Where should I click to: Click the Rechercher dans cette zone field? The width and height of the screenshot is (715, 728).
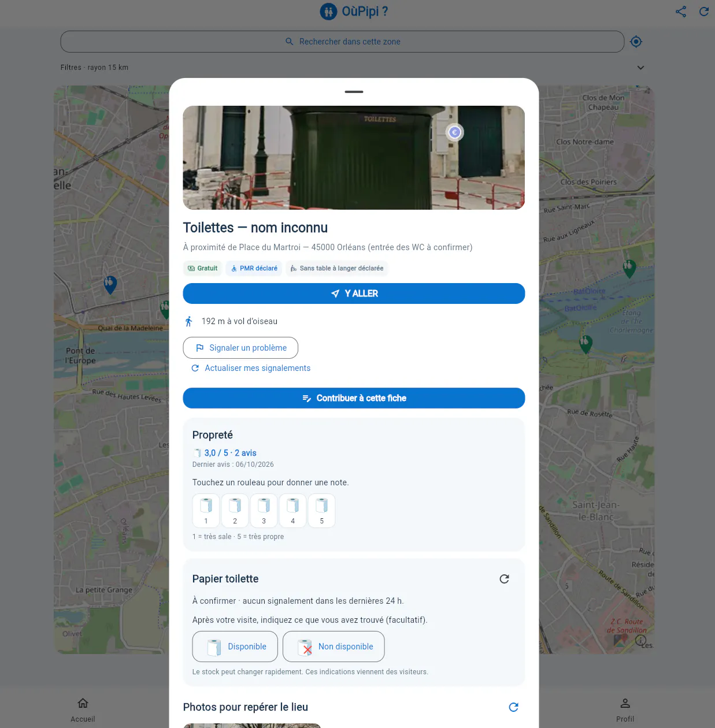[x=342, y=42]
